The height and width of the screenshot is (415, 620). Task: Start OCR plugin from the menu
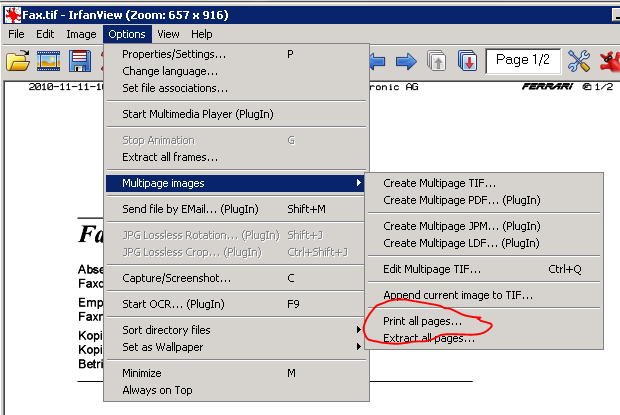(172, 304)
